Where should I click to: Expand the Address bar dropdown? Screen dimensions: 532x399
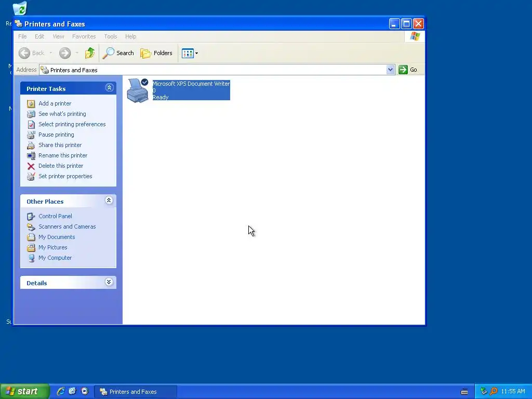coord(390,70)
